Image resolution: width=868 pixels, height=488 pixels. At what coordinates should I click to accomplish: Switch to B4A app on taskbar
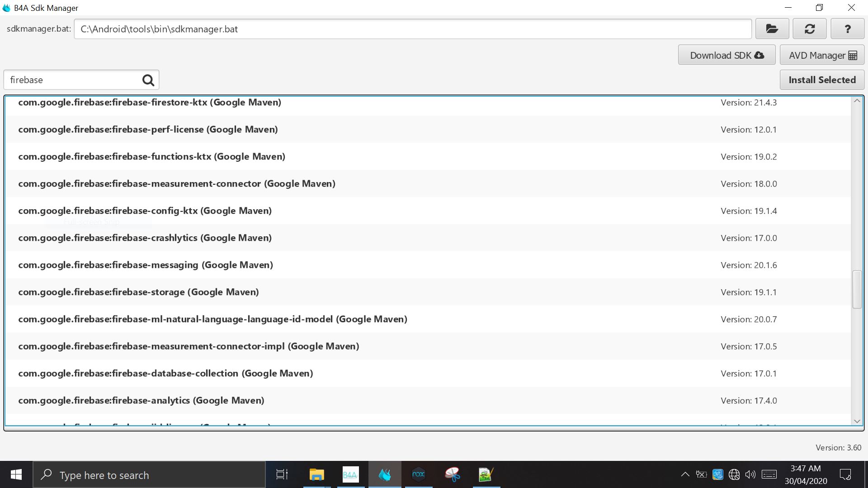click(350, 474)
